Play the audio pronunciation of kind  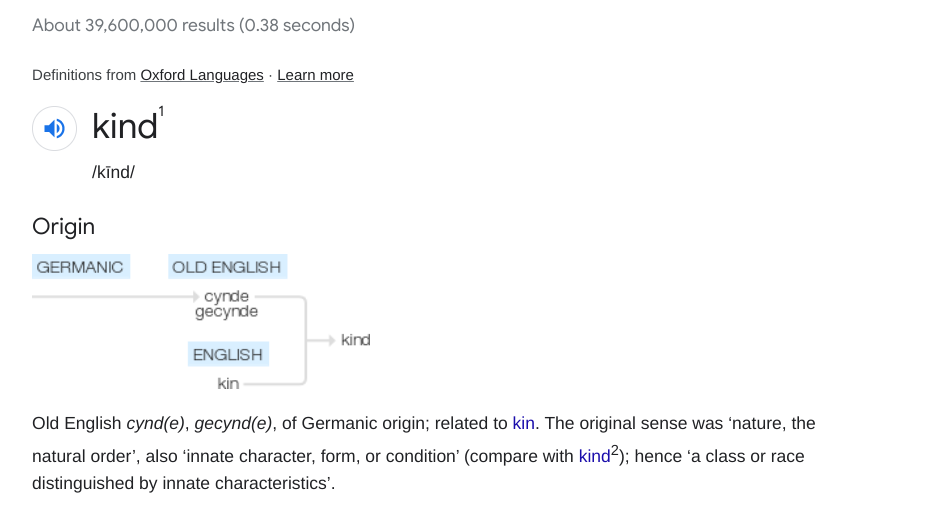tap(55, 128)
